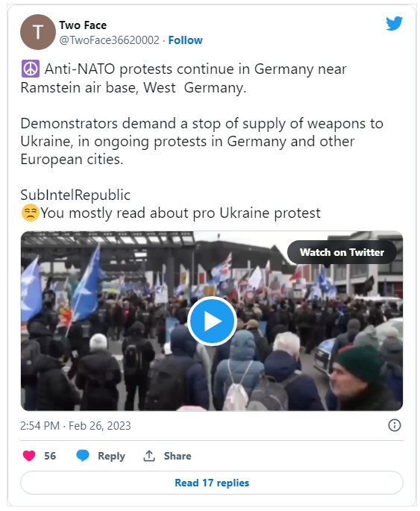Click the @TwoFace36620002 handle
The image size is (420, 511).
click(109, 40)
